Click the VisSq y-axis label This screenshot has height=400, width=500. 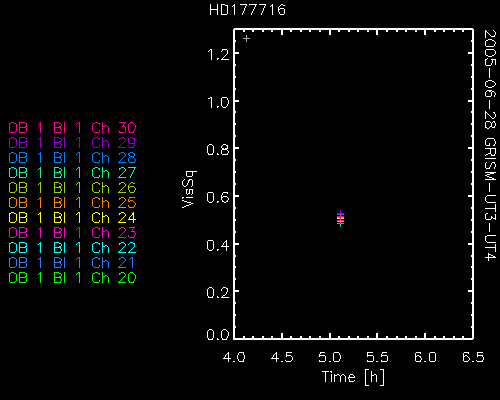coord(189,189)
